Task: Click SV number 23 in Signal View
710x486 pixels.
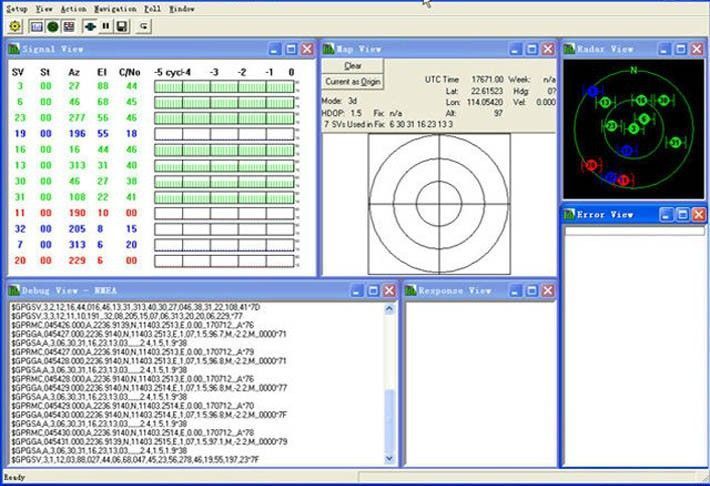Action: point(20,118)
